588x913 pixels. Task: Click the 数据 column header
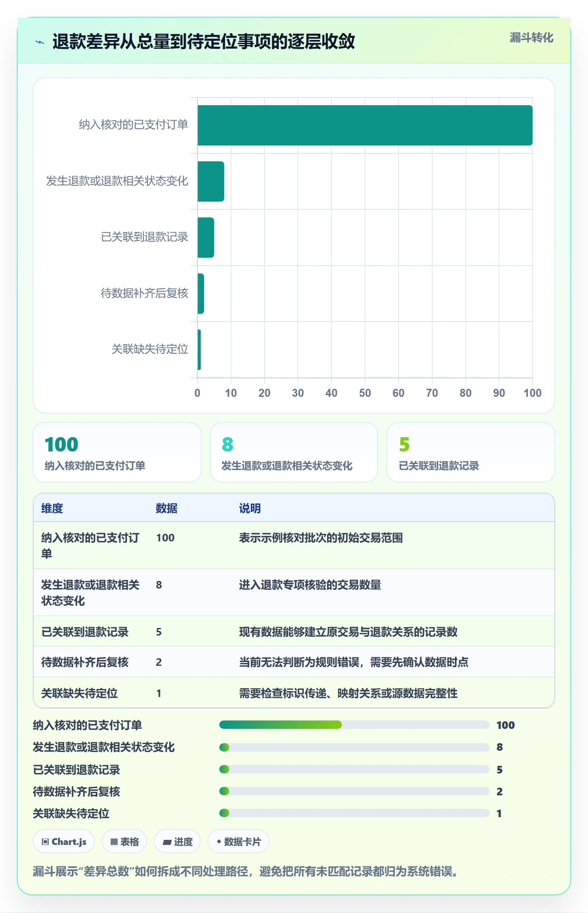167,508
